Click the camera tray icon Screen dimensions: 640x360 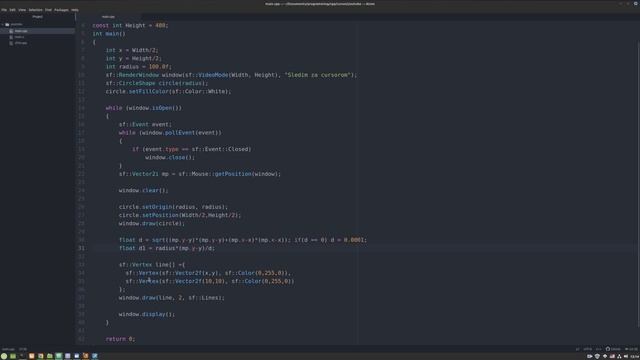tap(589, 356)
